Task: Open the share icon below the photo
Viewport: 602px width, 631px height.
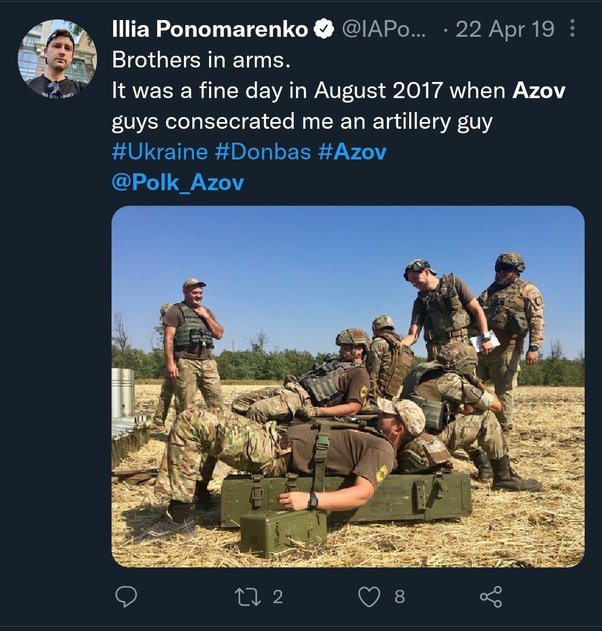Action: [490, 597]
